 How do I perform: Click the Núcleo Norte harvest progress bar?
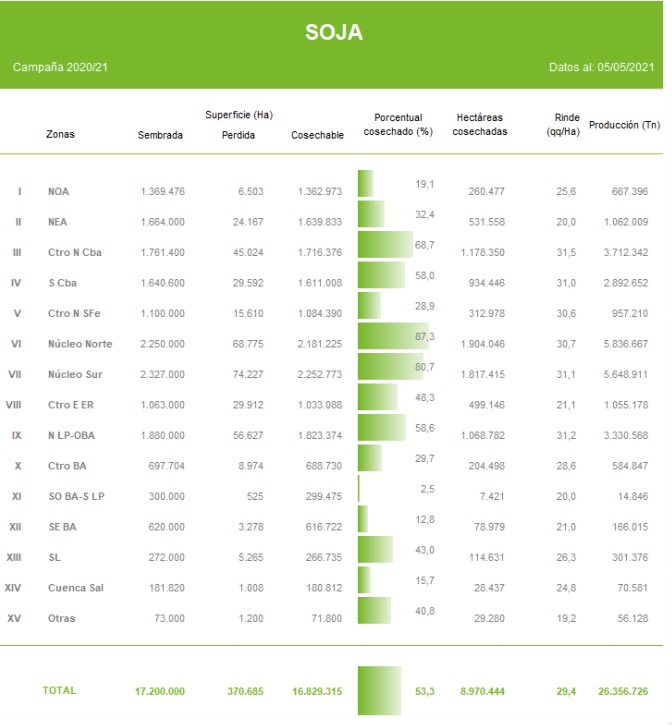point(388,336)
